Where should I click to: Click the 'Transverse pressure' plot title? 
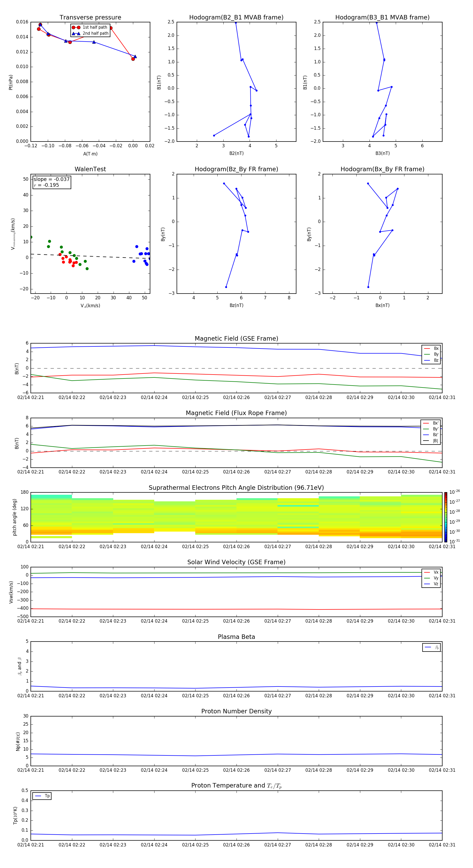(x=90, y=18)
